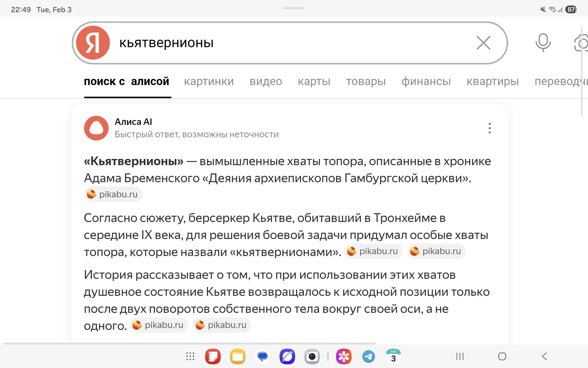The width and height of the screenshot is (588, 368).
Task: Tap the Алиса AI avatar icon
Action: click(x=96, y=128)
